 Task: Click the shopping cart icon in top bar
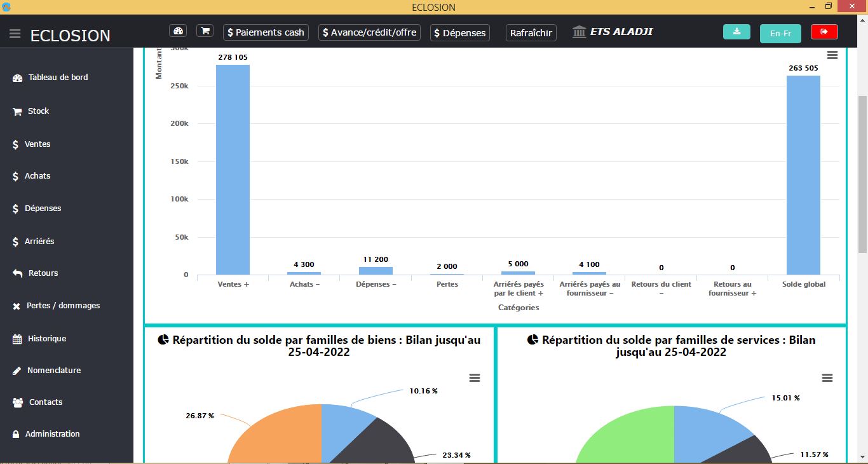(x=205, y=31)
